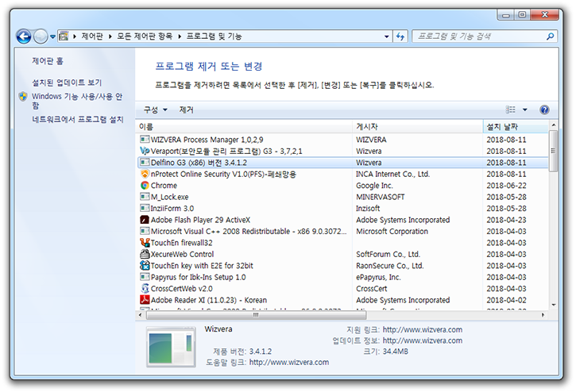This screenshot has height=392, width=576.
Task: Open the 구성 toolbar dropdown
Action: pyautogui.click(x=155, y=110)
